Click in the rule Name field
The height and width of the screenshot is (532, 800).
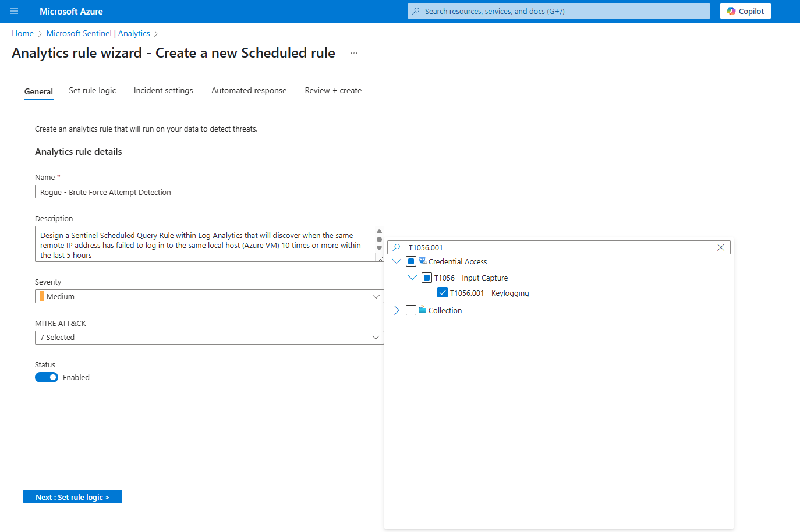click(x=210, y=191)
